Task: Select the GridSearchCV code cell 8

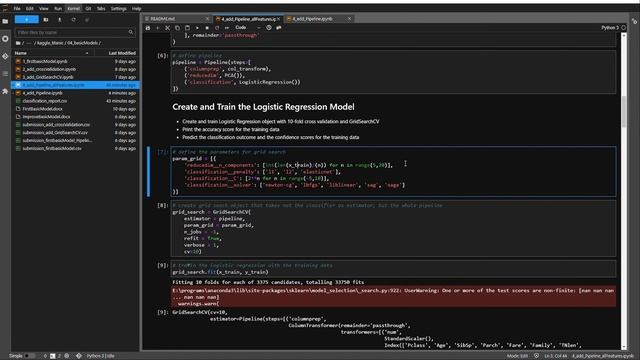Action: [393, 228]
